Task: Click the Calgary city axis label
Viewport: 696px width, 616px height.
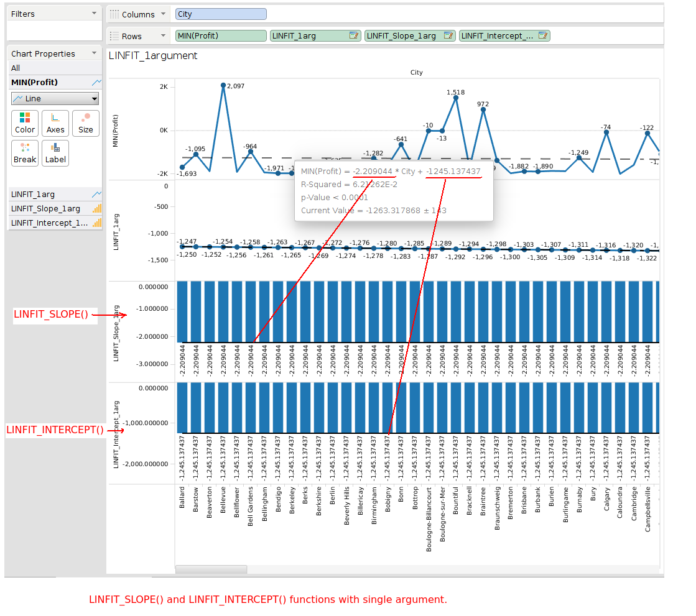Action: tap(607, 499)
